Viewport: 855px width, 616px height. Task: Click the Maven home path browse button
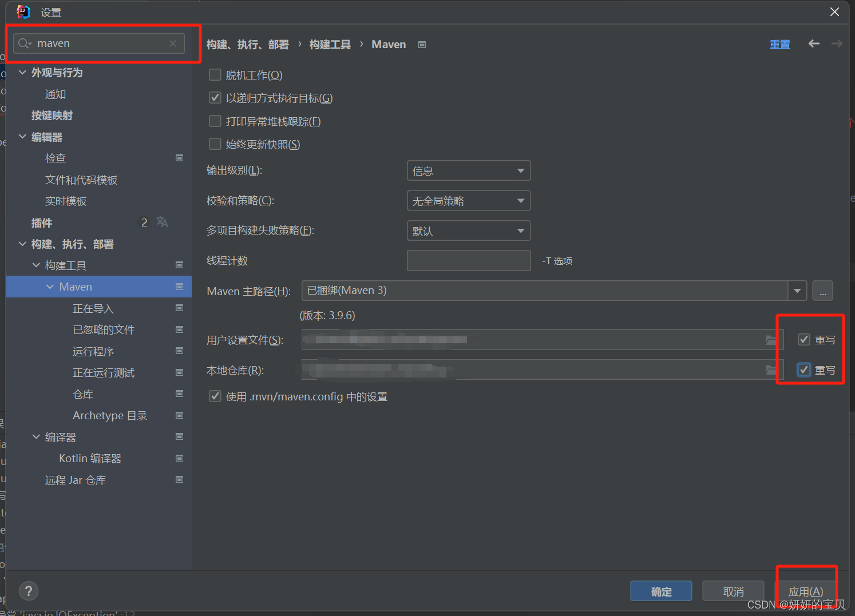[822, 291]
